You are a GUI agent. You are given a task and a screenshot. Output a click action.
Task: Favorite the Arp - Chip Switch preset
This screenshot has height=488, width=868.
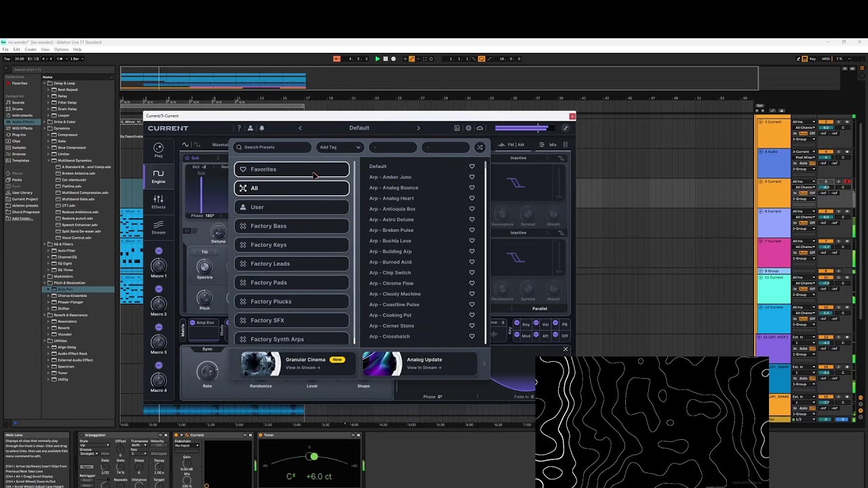click(x=472, y=272)
